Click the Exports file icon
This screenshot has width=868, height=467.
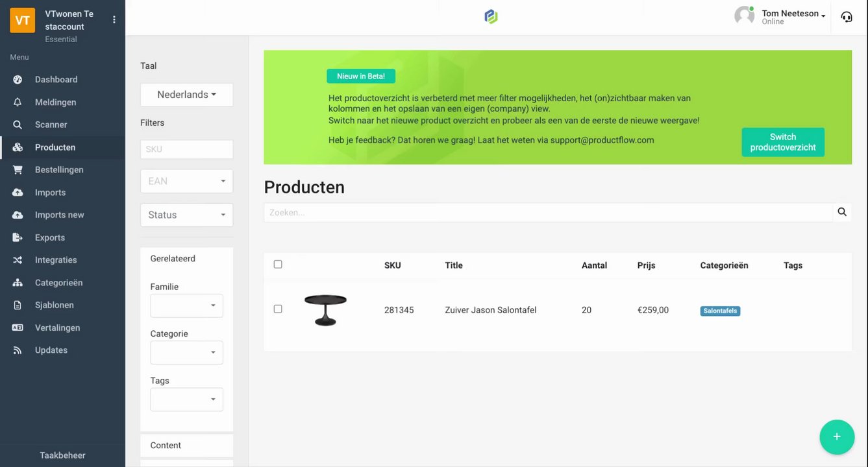[x=18, y=237]
